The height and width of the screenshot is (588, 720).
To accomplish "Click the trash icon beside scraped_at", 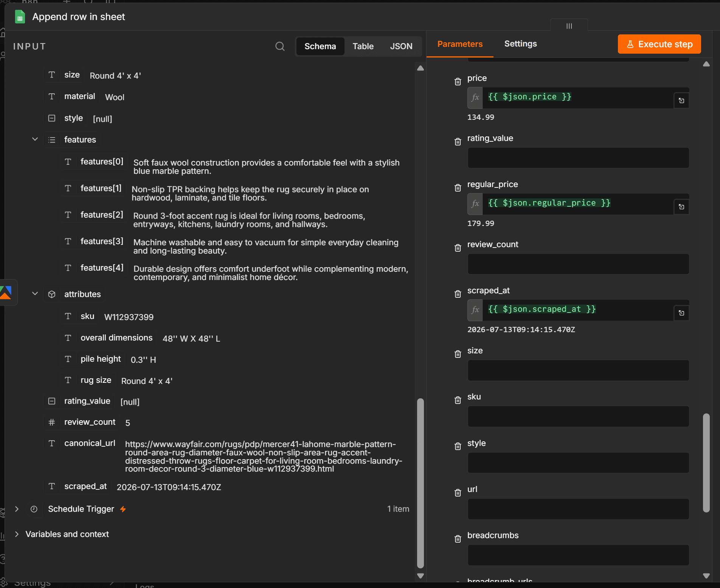I will 458,294.
